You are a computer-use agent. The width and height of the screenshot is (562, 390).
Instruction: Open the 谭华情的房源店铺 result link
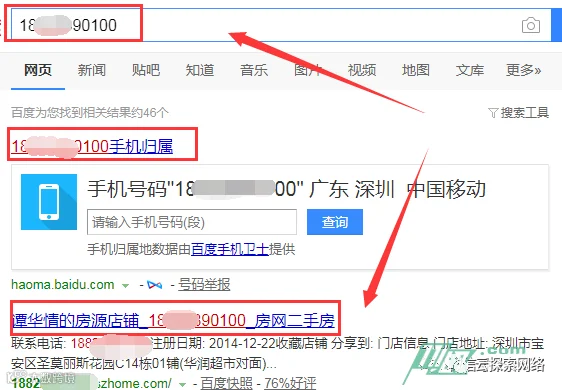(x=173, y=320)
